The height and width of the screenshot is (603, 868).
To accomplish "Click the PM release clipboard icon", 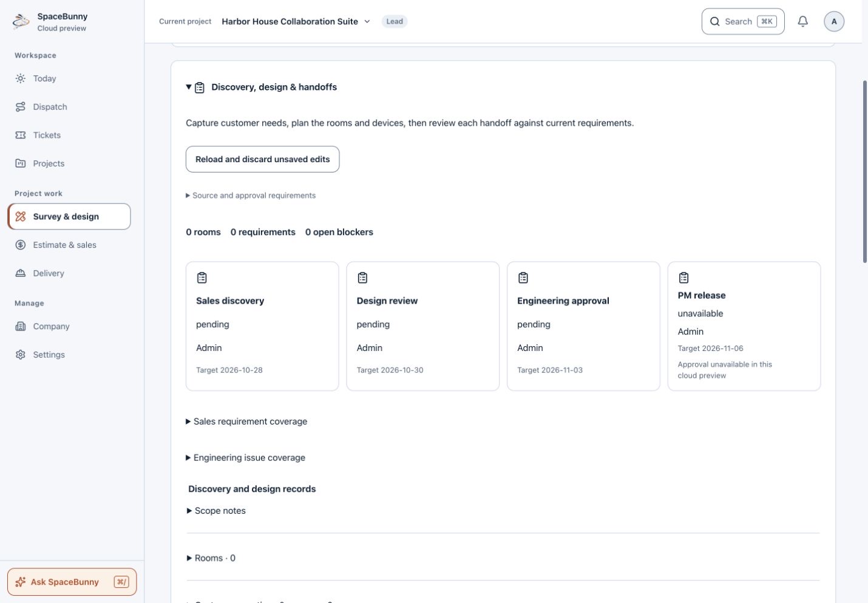I will tap(683, 278).
